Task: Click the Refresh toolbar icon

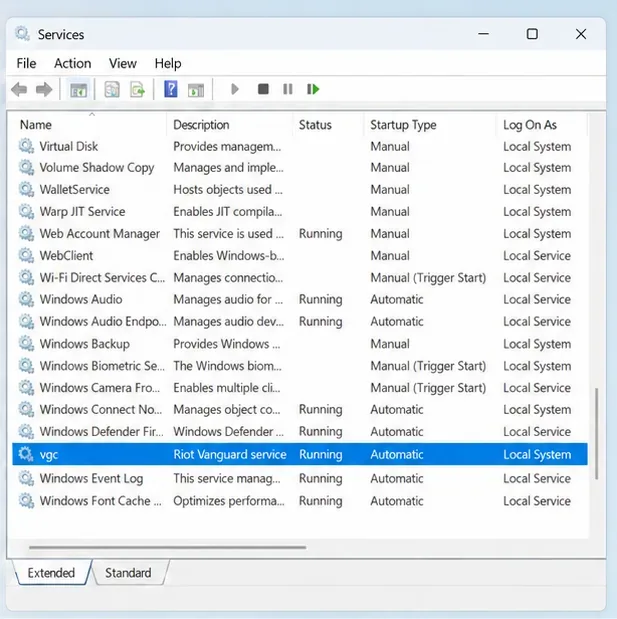Action: click(112, 90)
